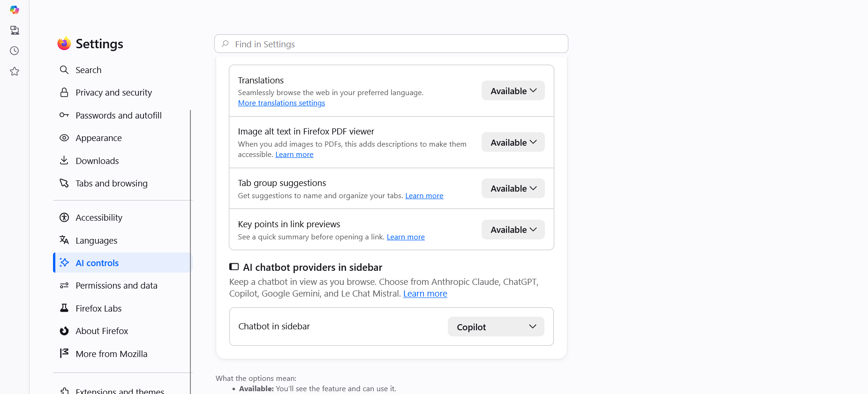Screen dimensions: 868x394
Task: Click the Find in Settings search field
Action: click(x=391, y=44)
